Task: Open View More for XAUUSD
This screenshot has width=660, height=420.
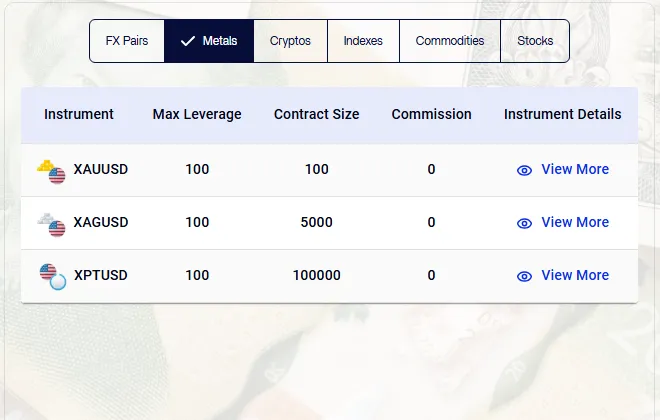Action: [574, 170]
